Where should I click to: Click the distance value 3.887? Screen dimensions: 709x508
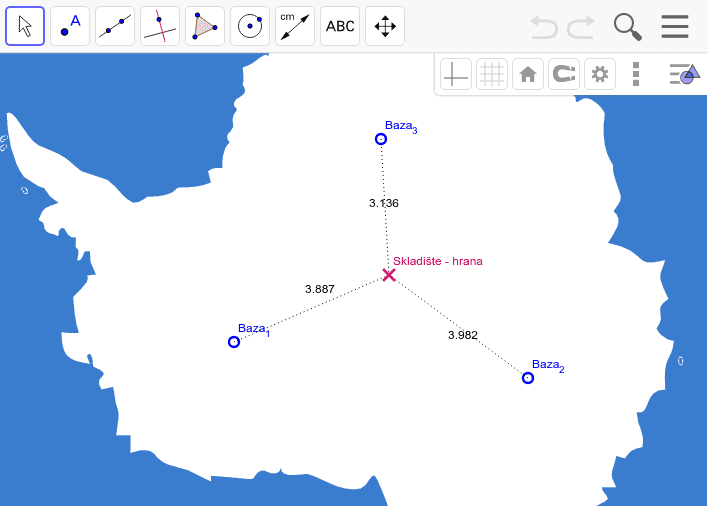tap(320, 289)
